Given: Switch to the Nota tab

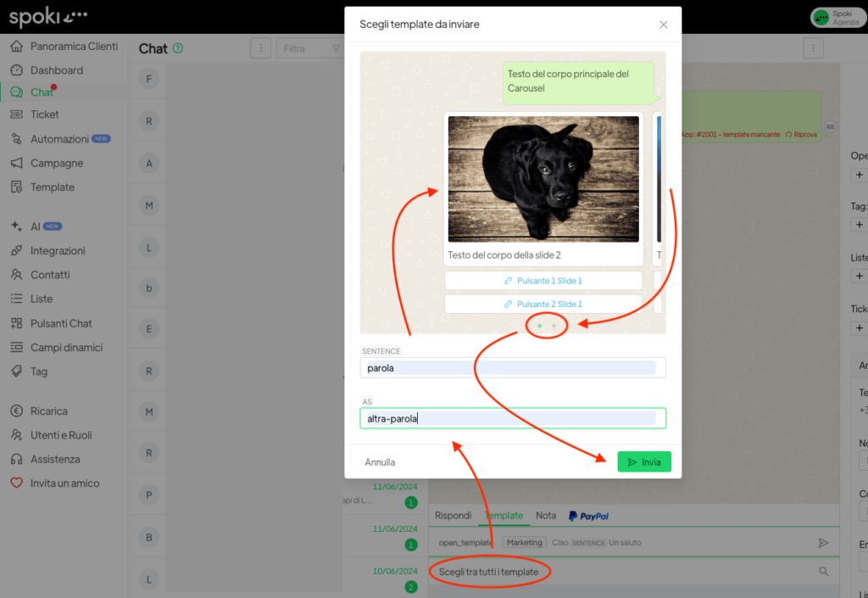Looking at the screenshot, I should point(546,516).
